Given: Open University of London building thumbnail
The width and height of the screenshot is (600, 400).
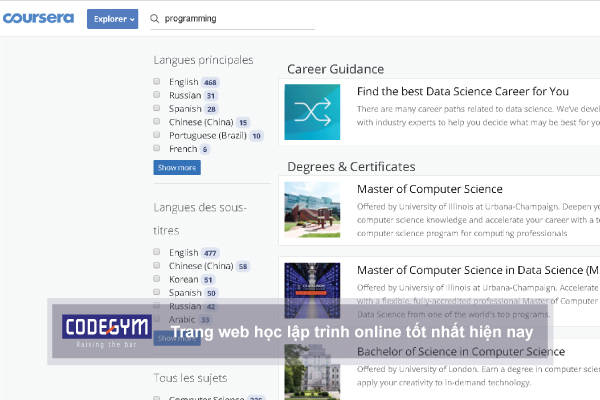Looking at the screenshot, I should click(312, 372).
